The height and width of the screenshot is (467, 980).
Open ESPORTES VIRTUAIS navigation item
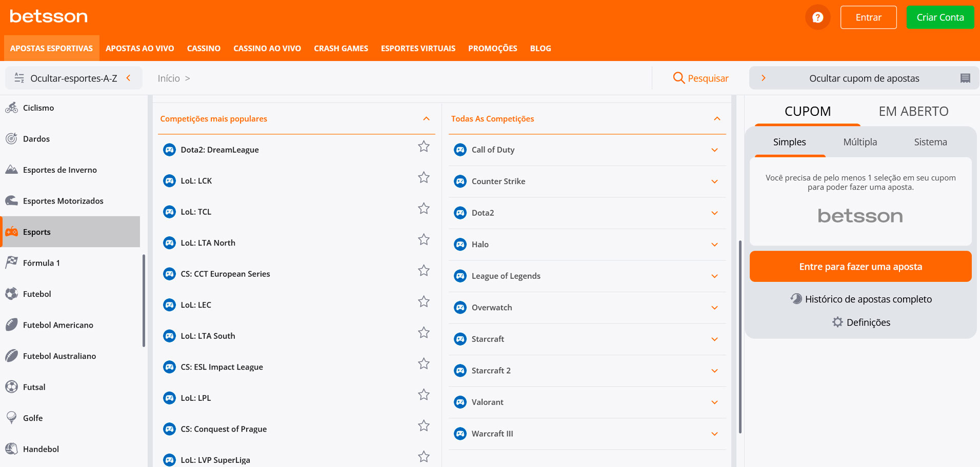click(418, 48)
